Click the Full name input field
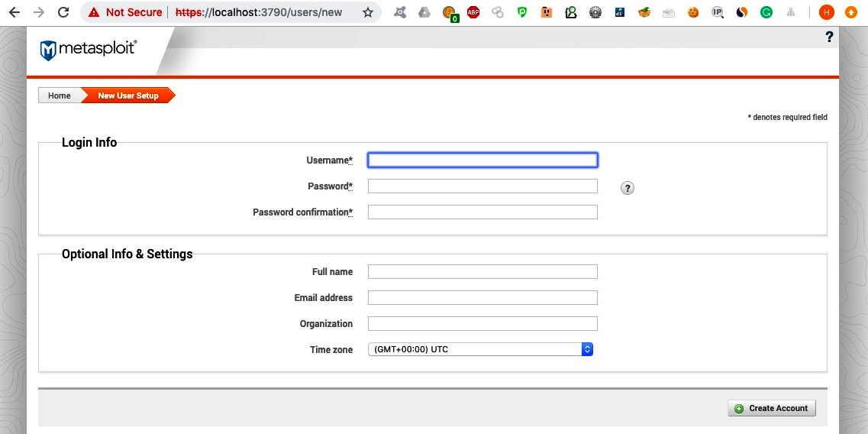 482,271
